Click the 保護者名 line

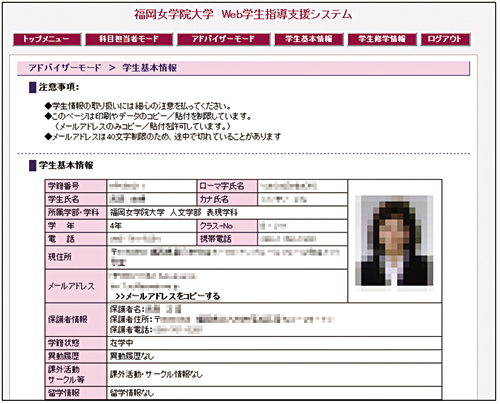pyautogui.click(x=145, y=309)
